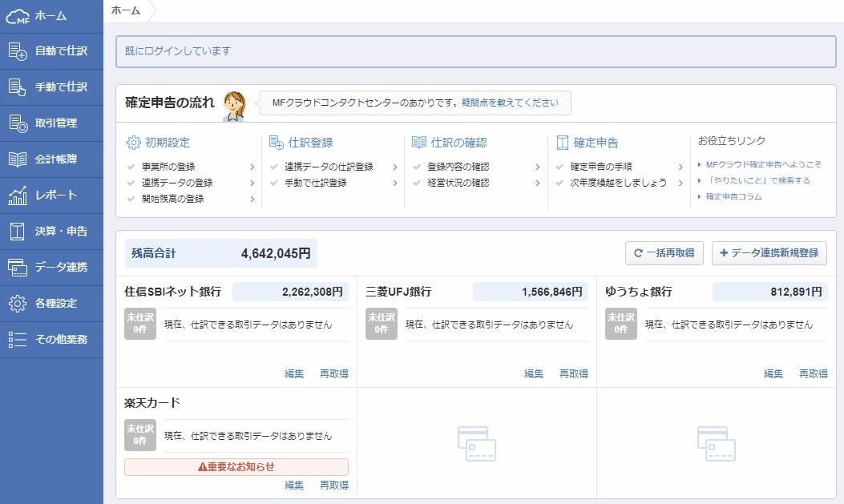Viewport: 844px width, 504px height.
Task: Open 各種設定 gear icon
Action: tap(18, 304)
